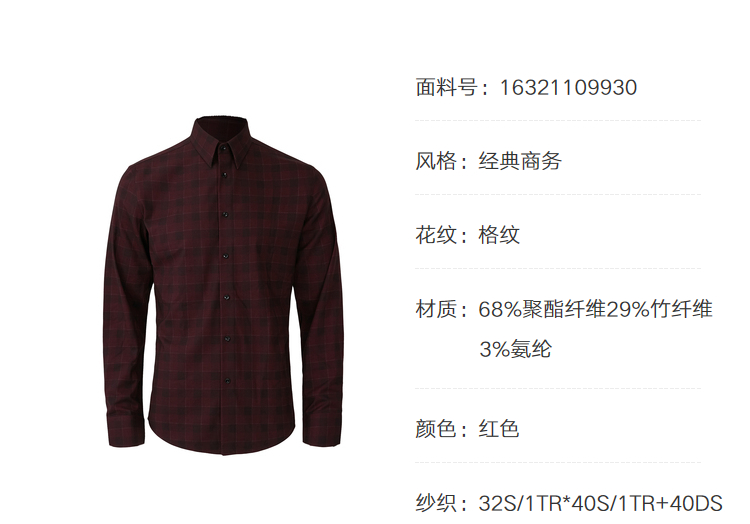Select color value 红色
The width and height of the screenshot is (750, 524).
[x=499, y=428]
